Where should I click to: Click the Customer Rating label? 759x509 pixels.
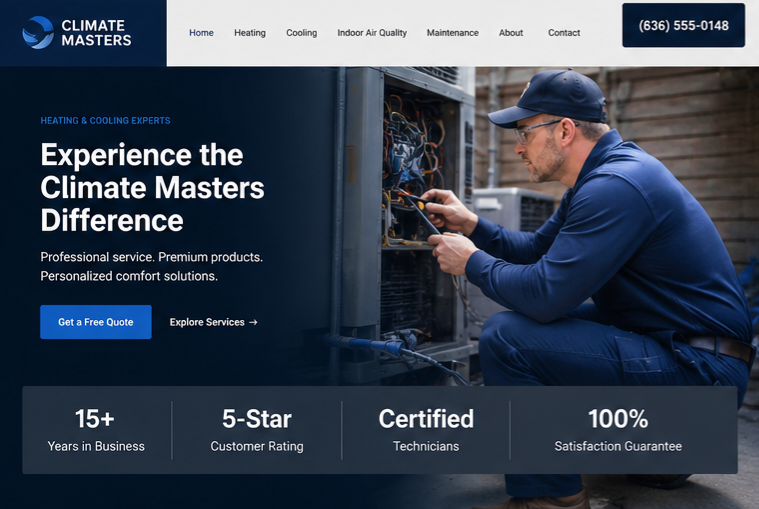(x=257, y=446)
